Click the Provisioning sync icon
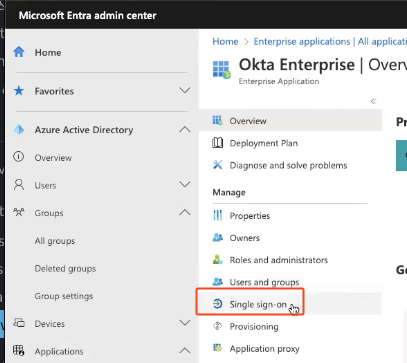Viewport: 407px width, 363px height. point(217,326)
